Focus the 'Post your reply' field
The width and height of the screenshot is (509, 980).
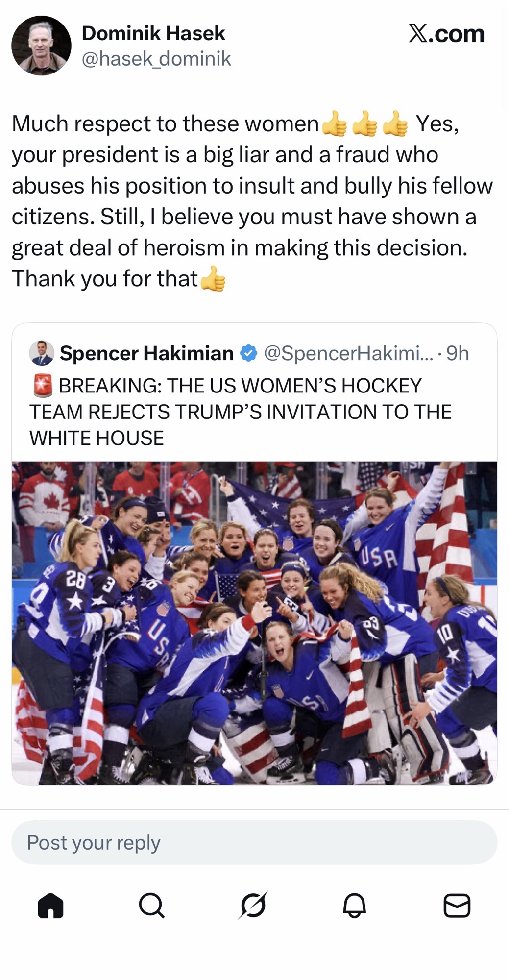click(x=254, y=842)
